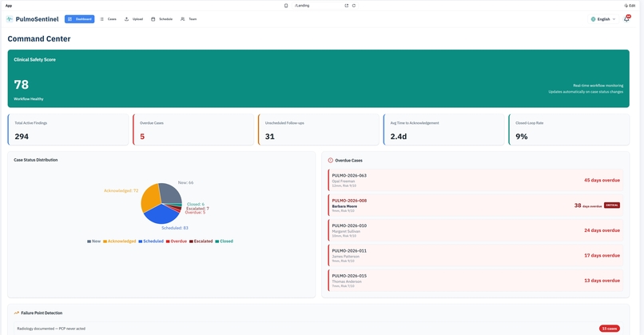Click the 24 days overdue label
Screen dimensions: 644x335
click(602, 230)
